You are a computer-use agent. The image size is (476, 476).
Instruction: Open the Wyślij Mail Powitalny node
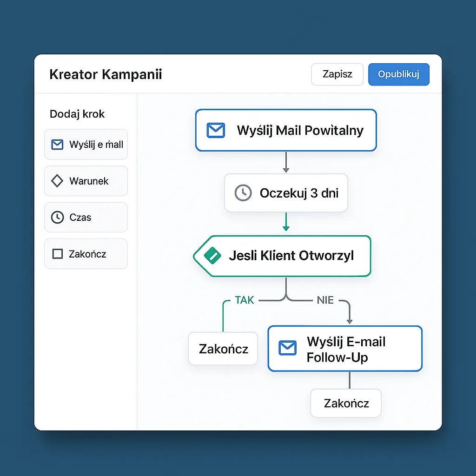coord(286,130)
